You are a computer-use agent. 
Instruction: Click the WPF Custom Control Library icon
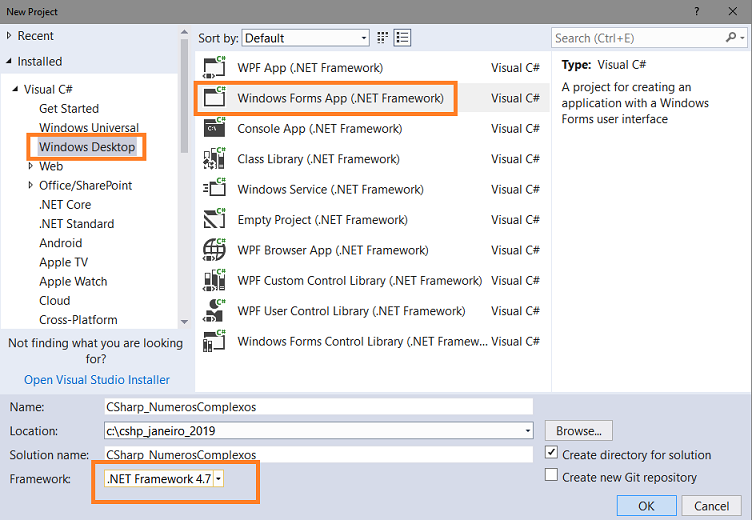click(x=214, y=280)
